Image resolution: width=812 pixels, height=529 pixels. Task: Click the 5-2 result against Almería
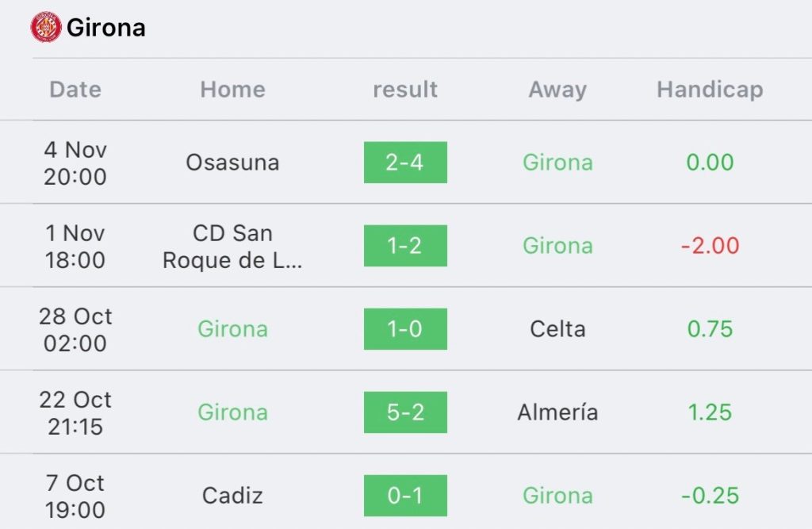[x=405, y=412]
